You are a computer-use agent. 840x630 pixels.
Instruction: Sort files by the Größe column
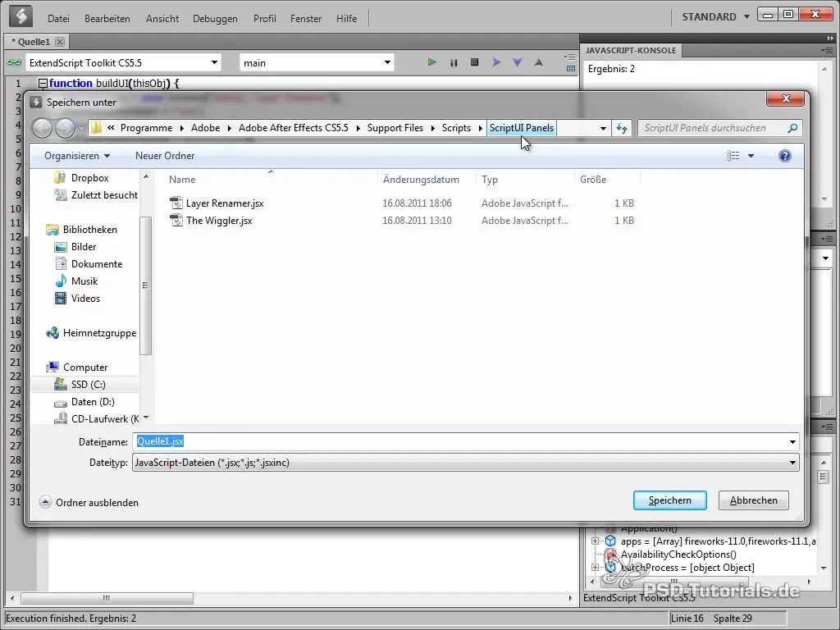click(593, 180)
